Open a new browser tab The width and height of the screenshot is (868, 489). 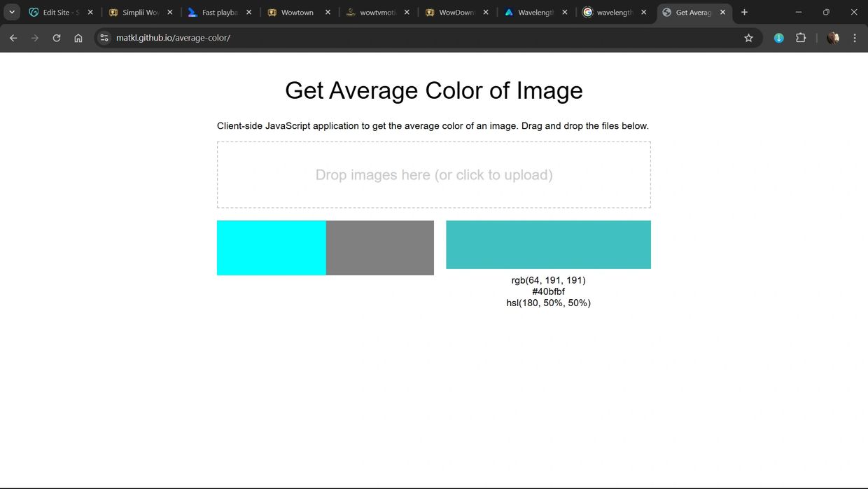(x=744, y=12)
